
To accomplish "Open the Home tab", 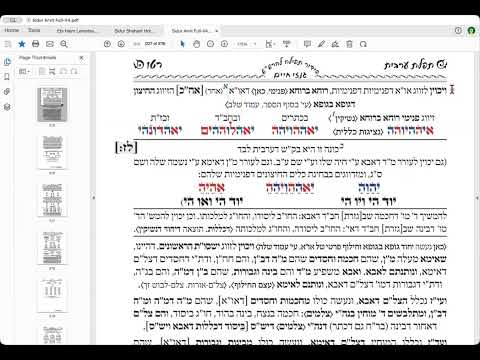I will click(12, 30).
